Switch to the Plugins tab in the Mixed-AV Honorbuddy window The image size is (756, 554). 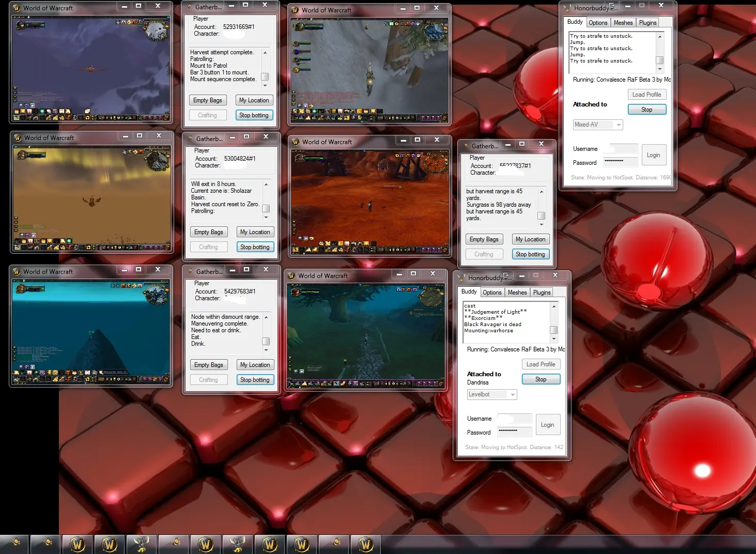click(647, 23)
